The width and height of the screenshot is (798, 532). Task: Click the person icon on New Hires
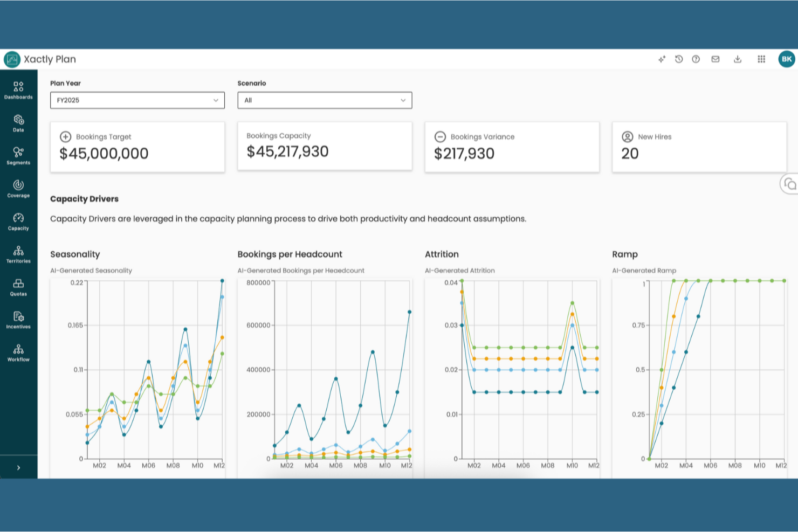[x=628, y=137]
